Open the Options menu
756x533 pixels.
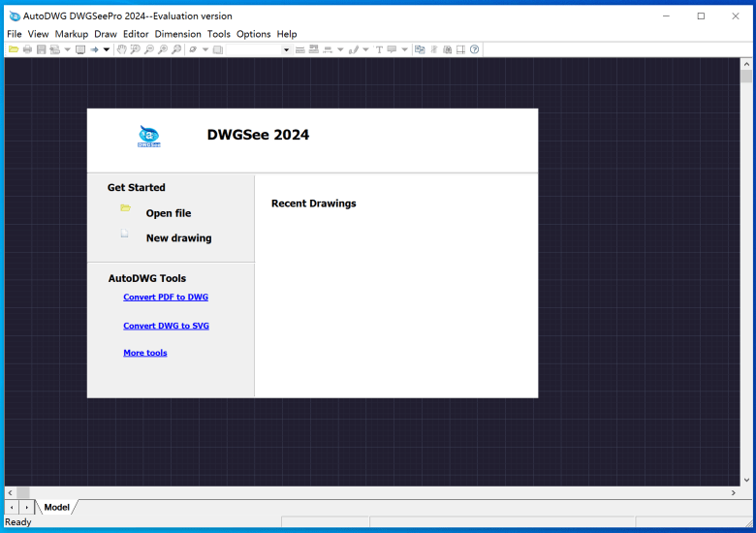click(x=253, y=34)
